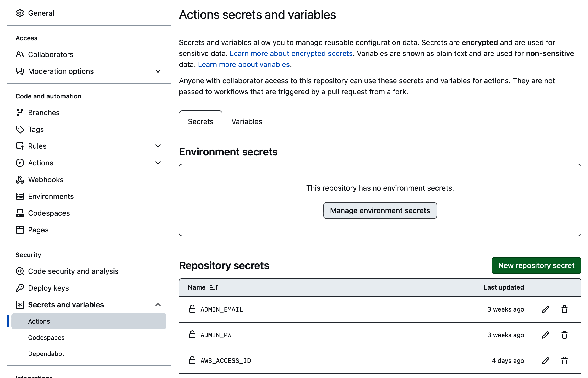Open Code security and analysis

click(73, 271)
